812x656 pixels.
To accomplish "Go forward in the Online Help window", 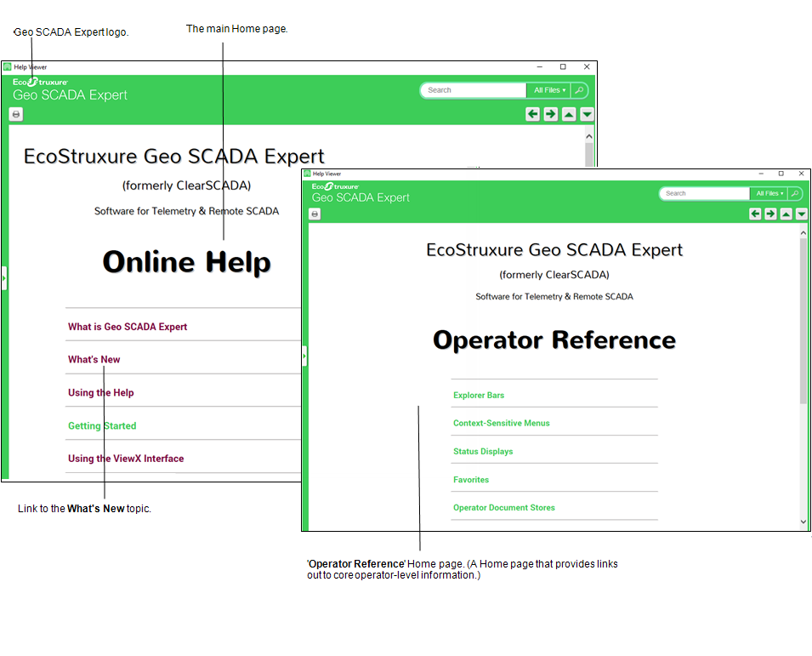I will click(x=550, y=114).
